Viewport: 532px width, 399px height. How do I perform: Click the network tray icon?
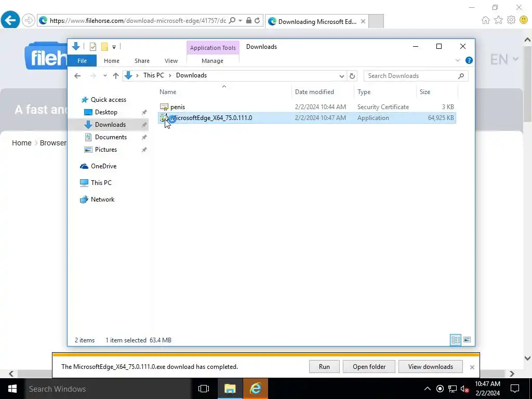point(453,389)
